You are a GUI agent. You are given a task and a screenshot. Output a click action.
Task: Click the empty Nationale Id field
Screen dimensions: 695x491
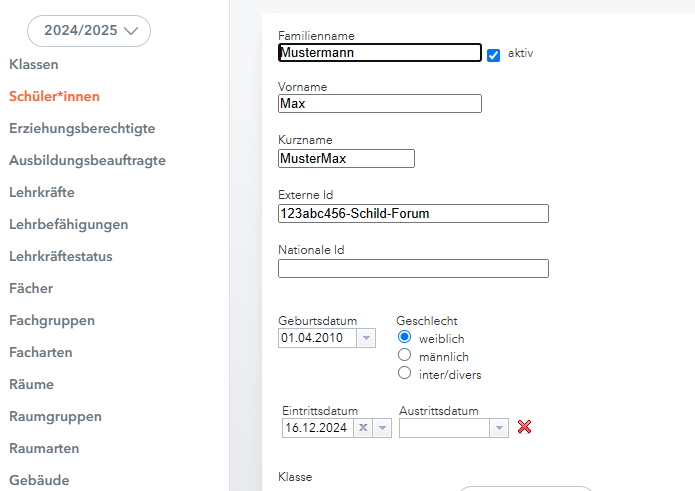(414, 269)
